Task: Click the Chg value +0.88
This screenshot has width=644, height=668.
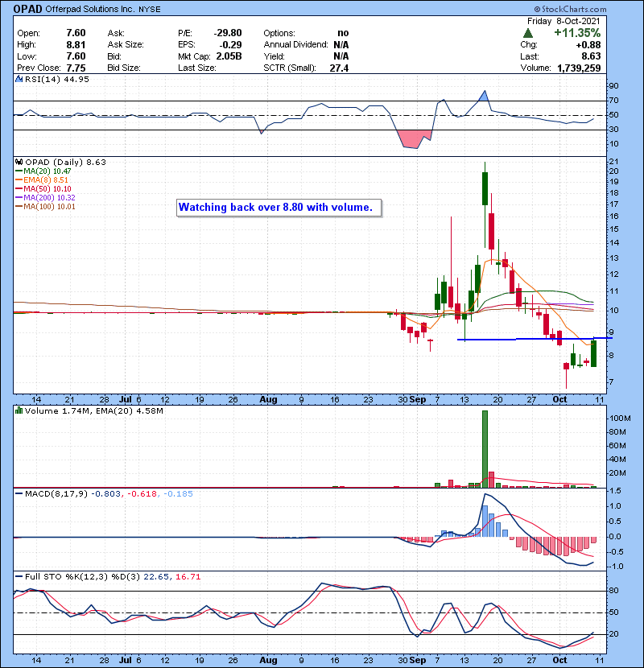Action: (x=588, y=45)
